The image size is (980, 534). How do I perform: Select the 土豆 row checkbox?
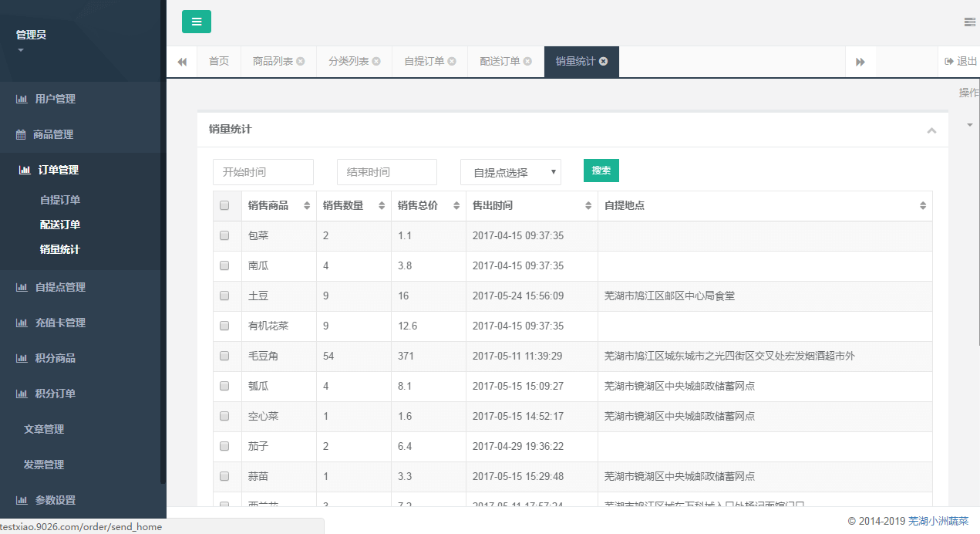tap(224, 296)
